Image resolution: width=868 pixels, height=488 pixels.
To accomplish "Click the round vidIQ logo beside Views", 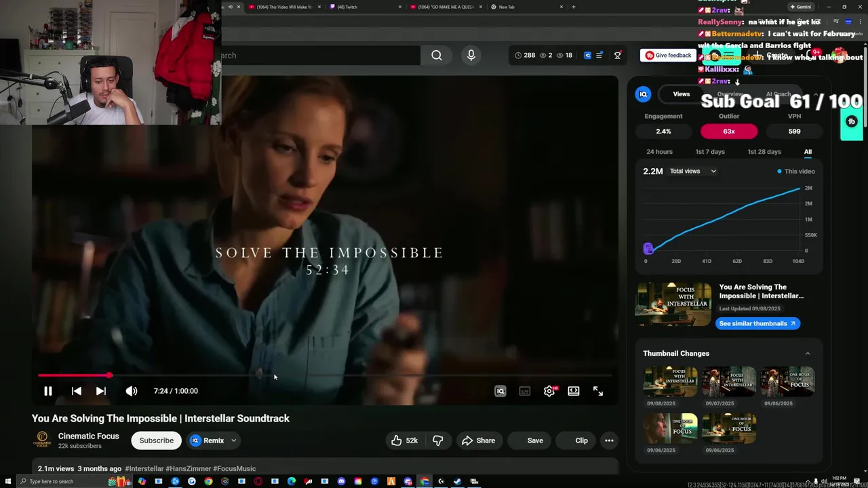I will (x=643, y=94).
